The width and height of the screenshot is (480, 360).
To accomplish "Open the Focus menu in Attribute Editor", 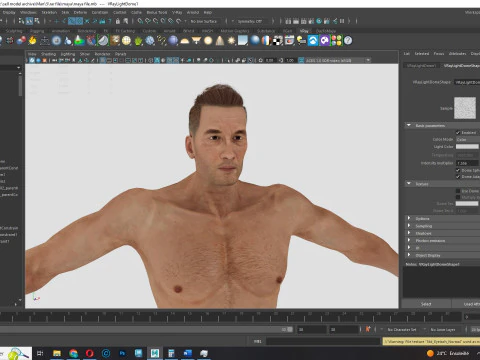I will click(x=439, y=54).
